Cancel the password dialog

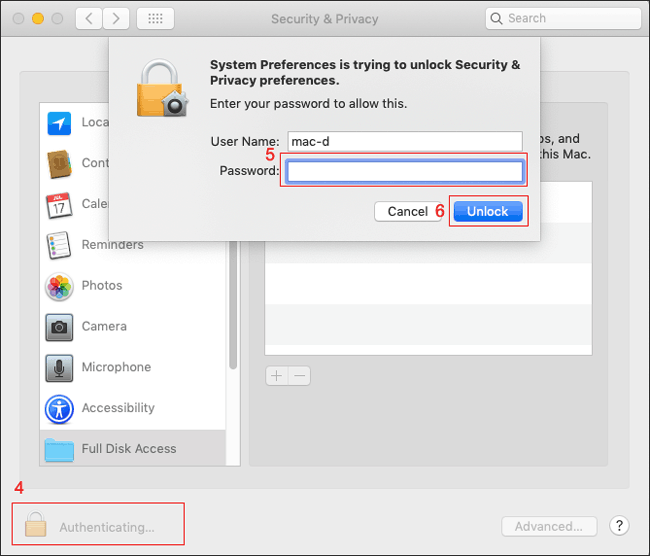(x=407, y=211)
